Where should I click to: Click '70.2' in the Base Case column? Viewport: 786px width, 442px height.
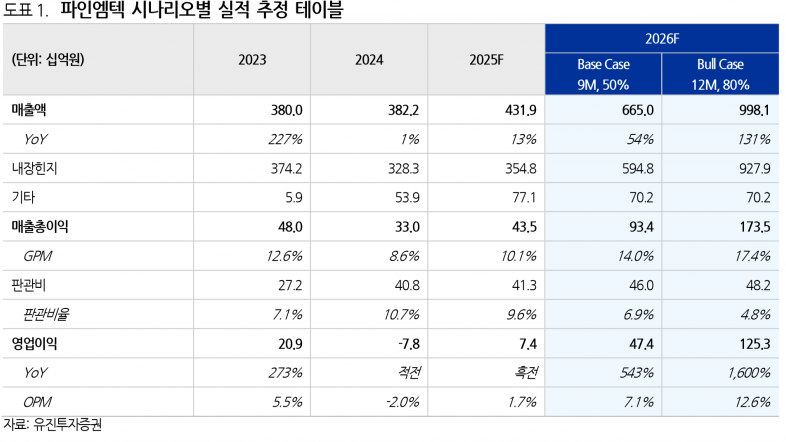[642, 197]
